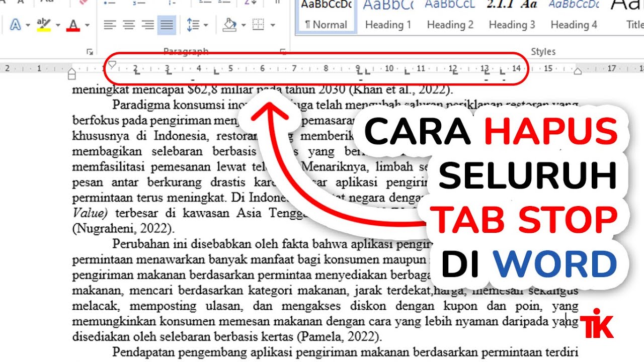Apply the Heading 3 style
The width and height of the screenshot is (644, 362).
pos(512,17)
